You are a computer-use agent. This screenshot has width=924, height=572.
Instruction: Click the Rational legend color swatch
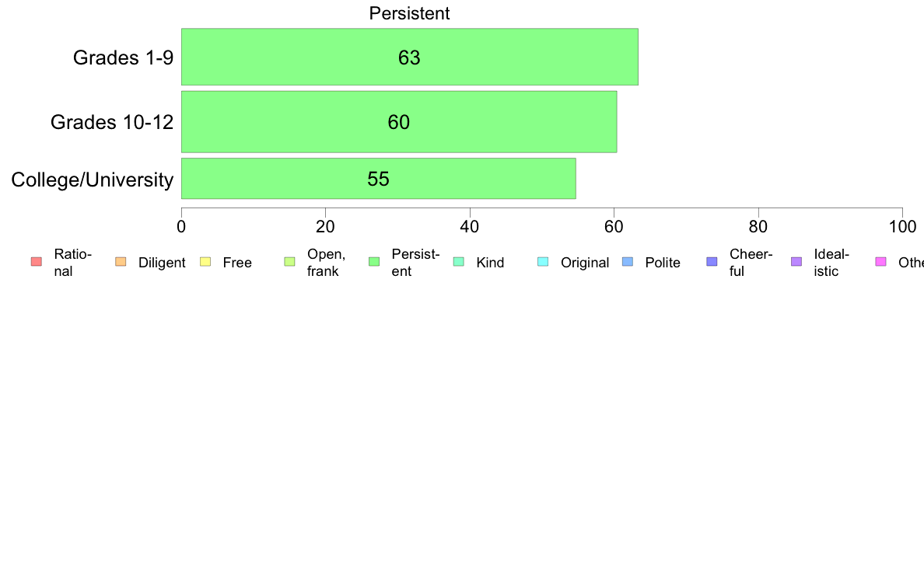click(x=37, y=262)
